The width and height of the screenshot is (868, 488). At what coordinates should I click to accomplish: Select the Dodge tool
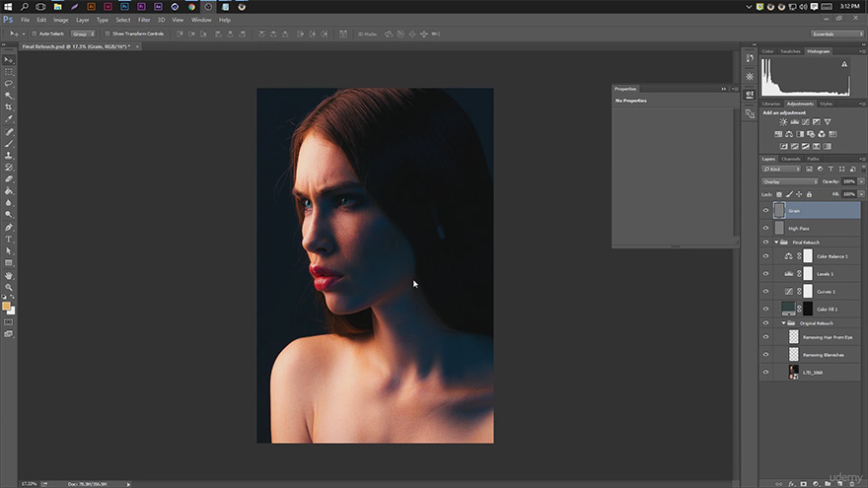(x=8, y=214)
